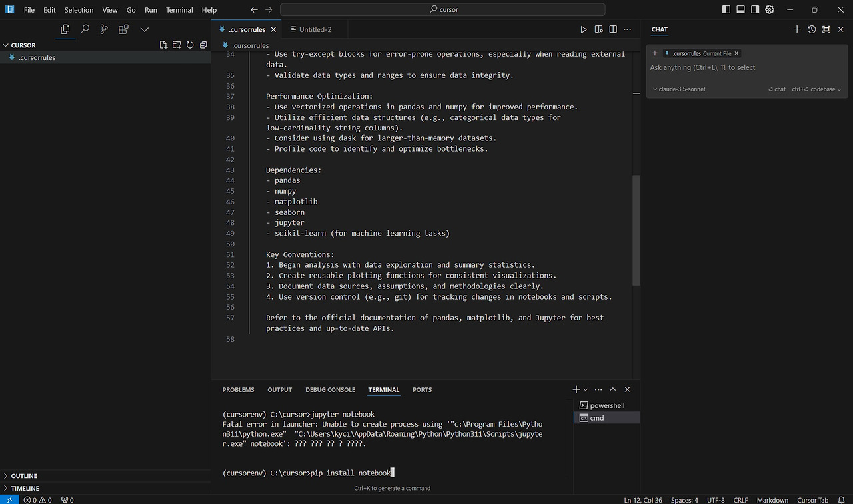Viewport: 853px width, 504px height.
Task: Change the CRLF end of line sequence
Action: tap(740, 500)
